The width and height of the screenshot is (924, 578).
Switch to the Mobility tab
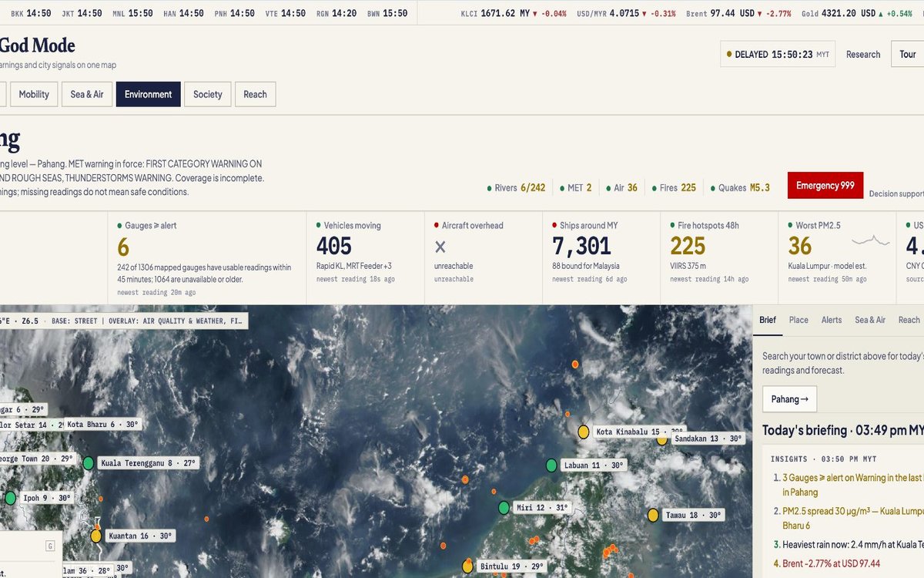[34, 94]
